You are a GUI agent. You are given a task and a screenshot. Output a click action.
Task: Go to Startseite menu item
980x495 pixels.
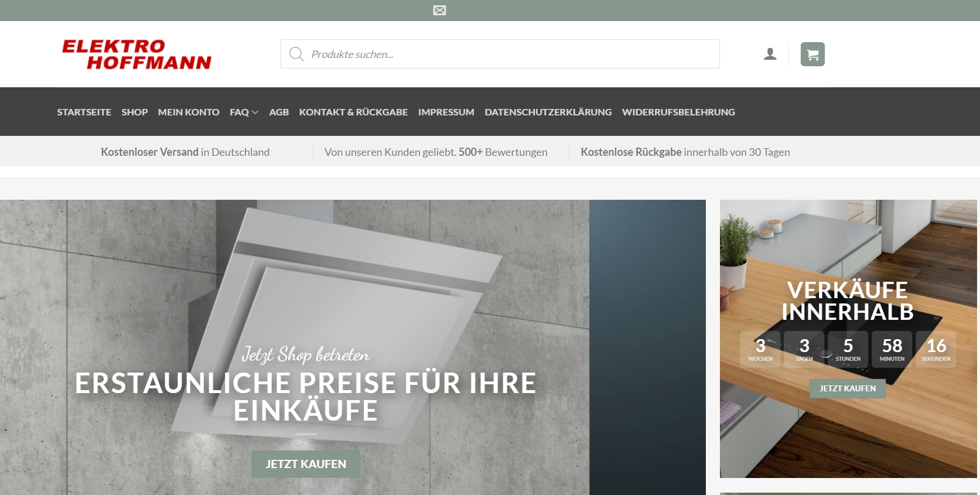pyautogui.click(x=84, y=112)
